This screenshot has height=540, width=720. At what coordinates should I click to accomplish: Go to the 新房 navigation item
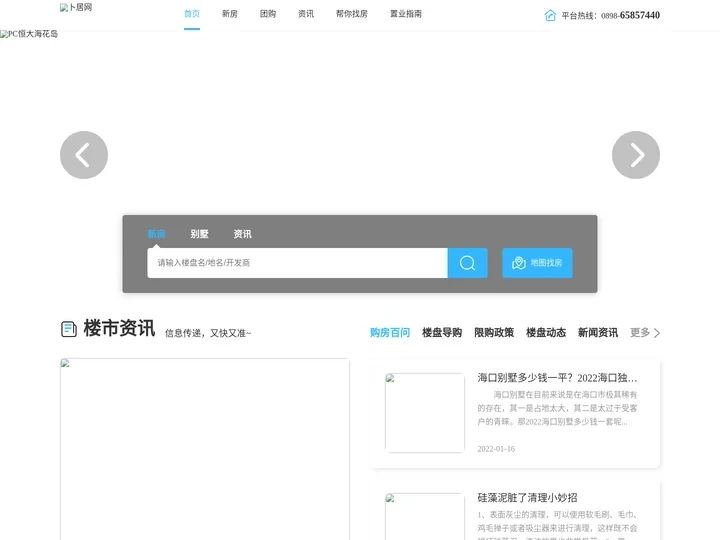230,14
